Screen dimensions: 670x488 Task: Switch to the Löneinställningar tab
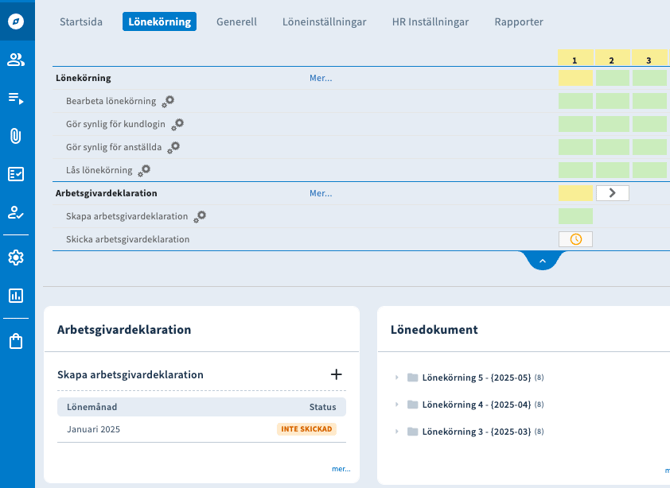324,21
